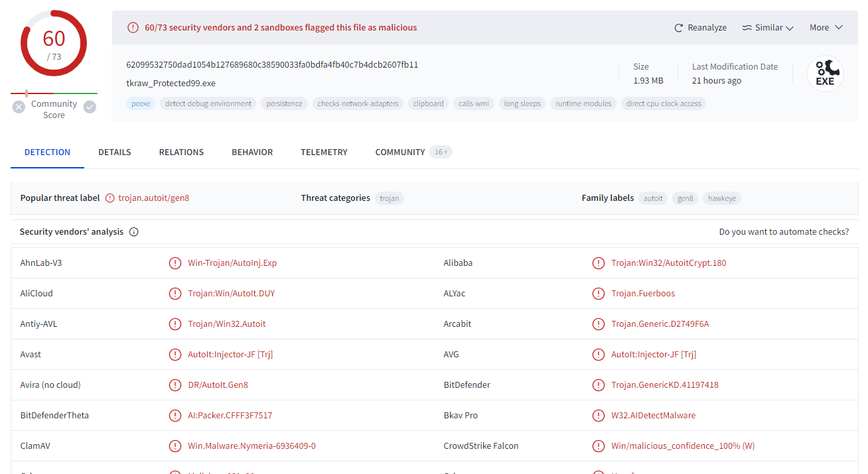Viewport: 868px width, 474px height.
Task: Vote negative with Community Score X button
Action: tap(19, 107)
